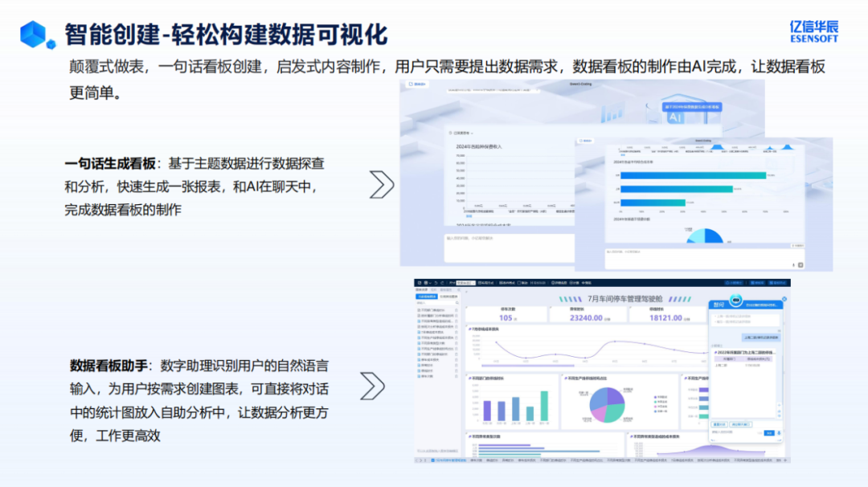Click the chat input box in the front AI window

[x=704, y=259]
